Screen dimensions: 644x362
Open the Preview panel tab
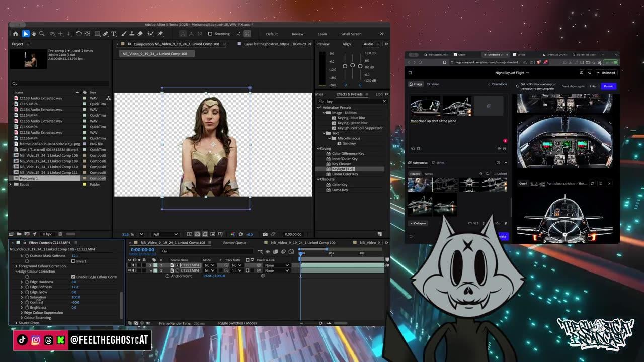pyautogui.click(x=323, y=44)
